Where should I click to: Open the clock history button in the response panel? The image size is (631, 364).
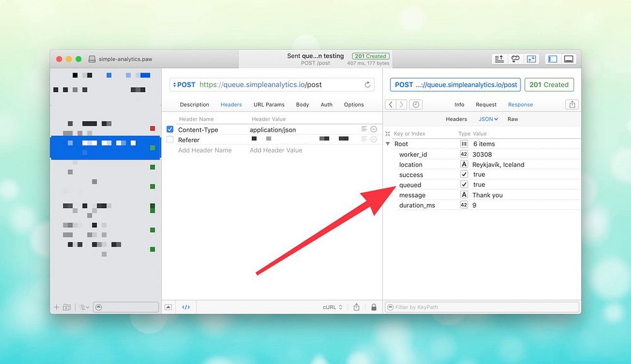point(416,105)
